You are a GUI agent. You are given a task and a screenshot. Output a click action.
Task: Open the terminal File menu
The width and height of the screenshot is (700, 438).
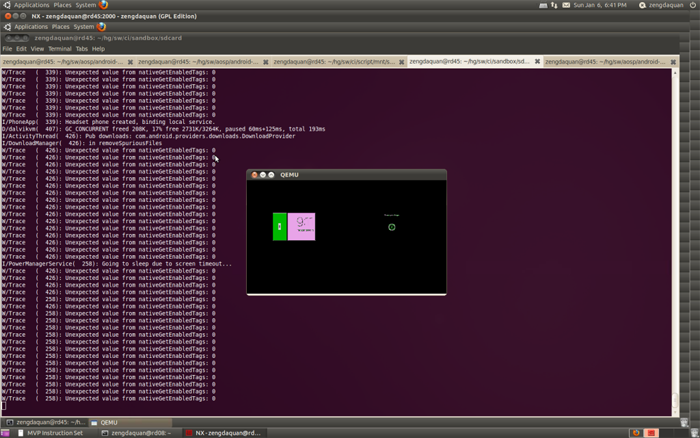pos(7,49)
